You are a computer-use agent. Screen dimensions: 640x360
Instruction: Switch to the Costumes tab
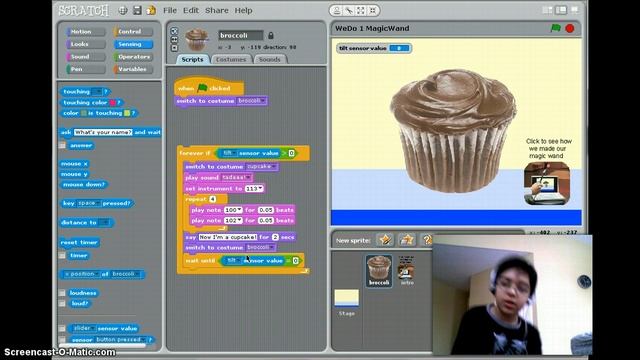tap(231, 60)
